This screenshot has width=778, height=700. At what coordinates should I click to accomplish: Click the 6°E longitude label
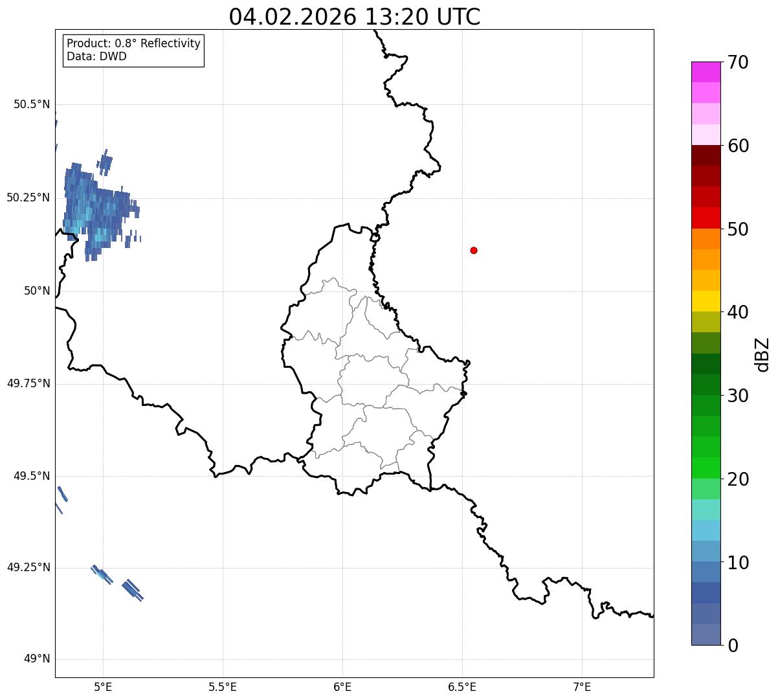pos(342,687)
